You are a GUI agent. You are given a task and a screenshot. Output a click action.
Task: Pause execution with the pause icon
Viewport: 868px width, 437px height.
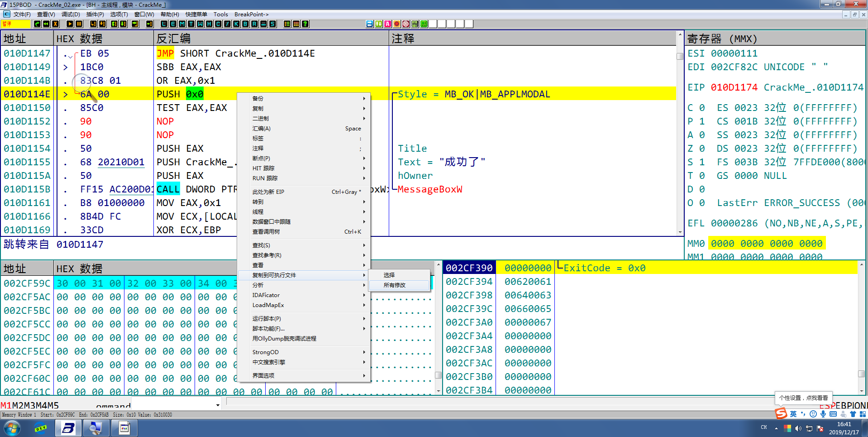coord(79,24)
